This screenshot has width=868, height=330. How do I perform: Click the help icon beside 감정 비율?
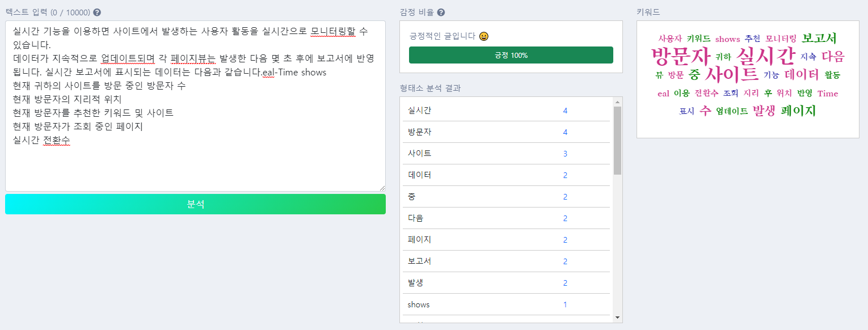[441, 12]
